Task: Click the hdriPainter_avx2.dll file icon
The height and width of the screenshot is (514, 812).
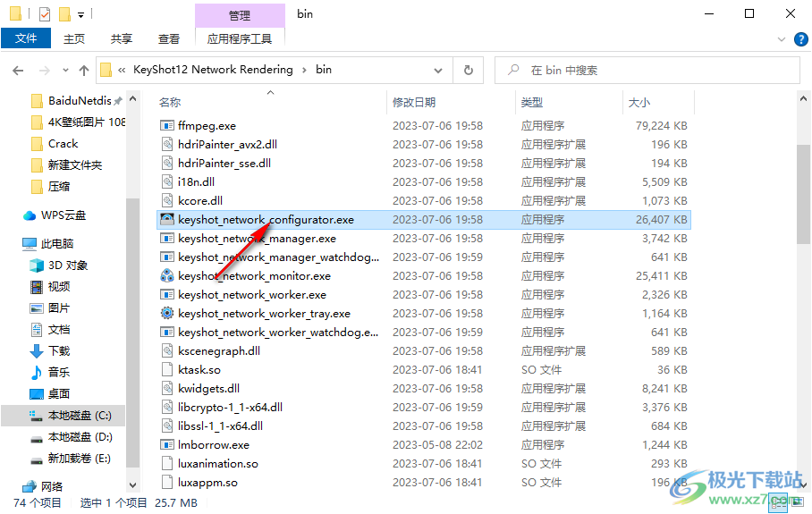Action: tap(166, 145)
